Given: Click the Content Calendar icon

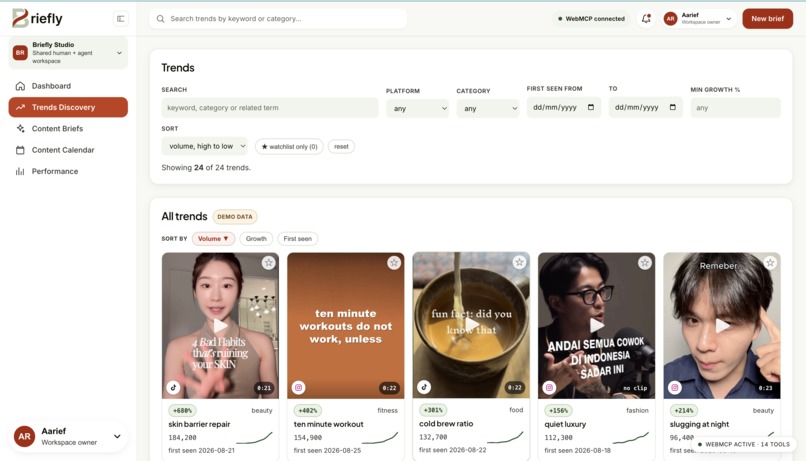Looking at the screenshot, I should pyautogui.click(x=20, y=150).
